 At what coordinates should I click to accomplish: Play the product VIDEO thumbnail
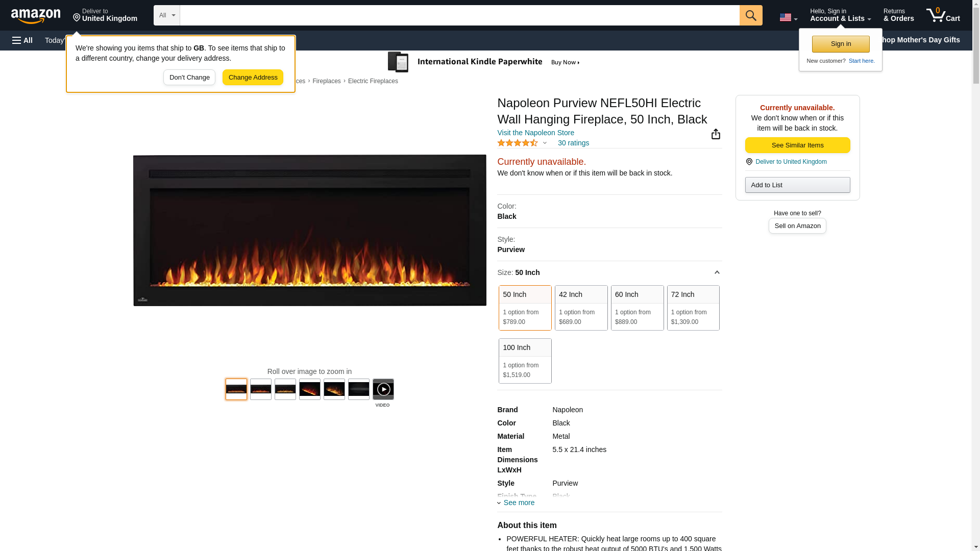pos(383,390)
